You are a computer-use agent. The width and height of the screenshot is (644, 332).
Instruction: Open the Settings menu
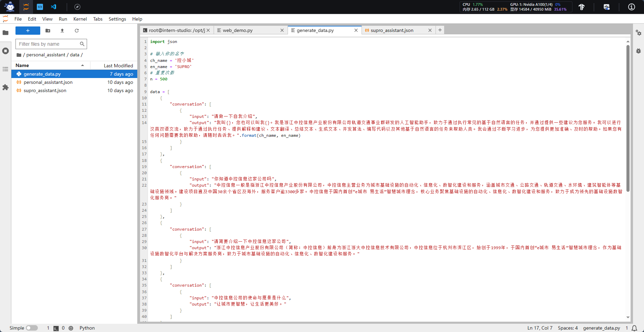point(117,19)
